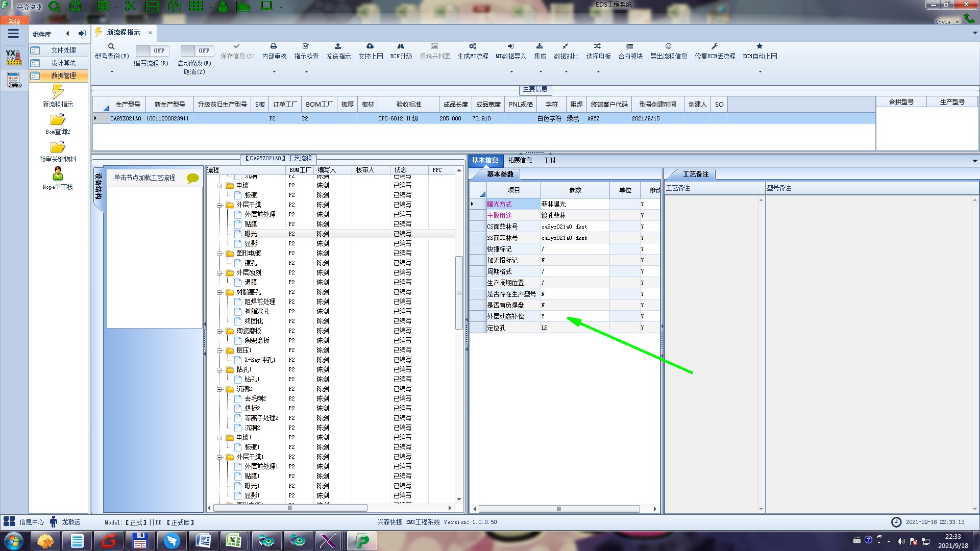
Task: Click the 生成MI流程 gears icon
Action: click(473, 46)
